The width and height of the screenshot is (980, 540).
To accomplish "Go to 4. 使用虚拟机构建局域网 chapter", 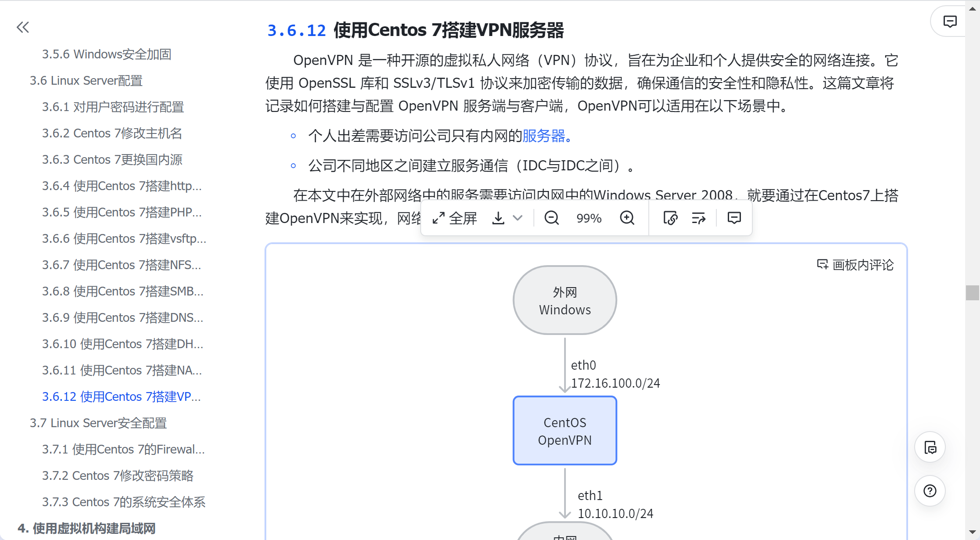I will pos(86,528).
